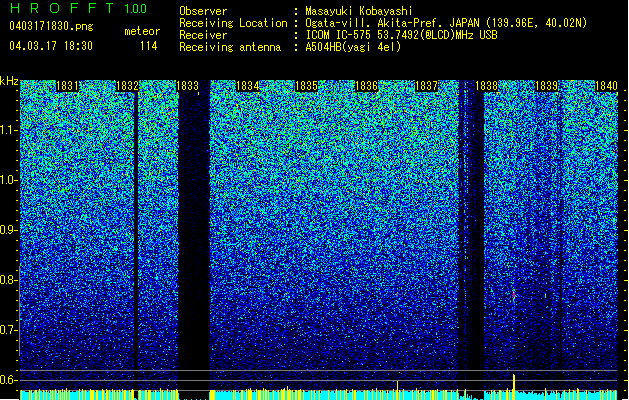Click the 1839 time marker

pos(546,86)
